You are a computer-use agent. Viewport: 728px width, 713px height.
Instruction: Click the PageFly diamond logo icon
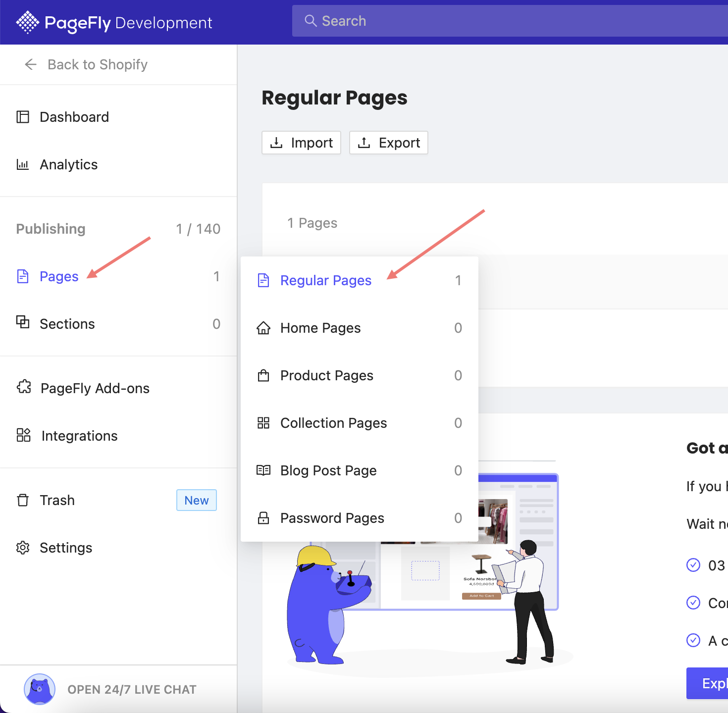27,22
